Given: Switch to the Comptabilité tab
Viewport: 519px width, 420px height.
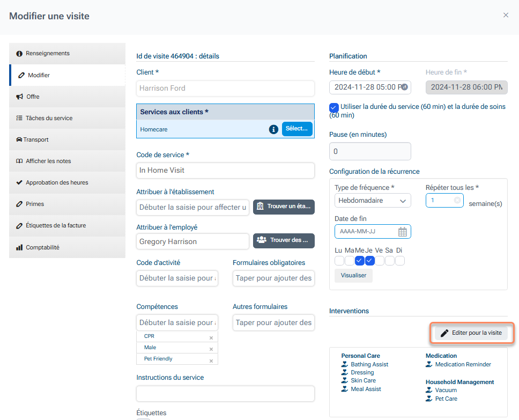Looking at the screenshot, I should (42, 247).
